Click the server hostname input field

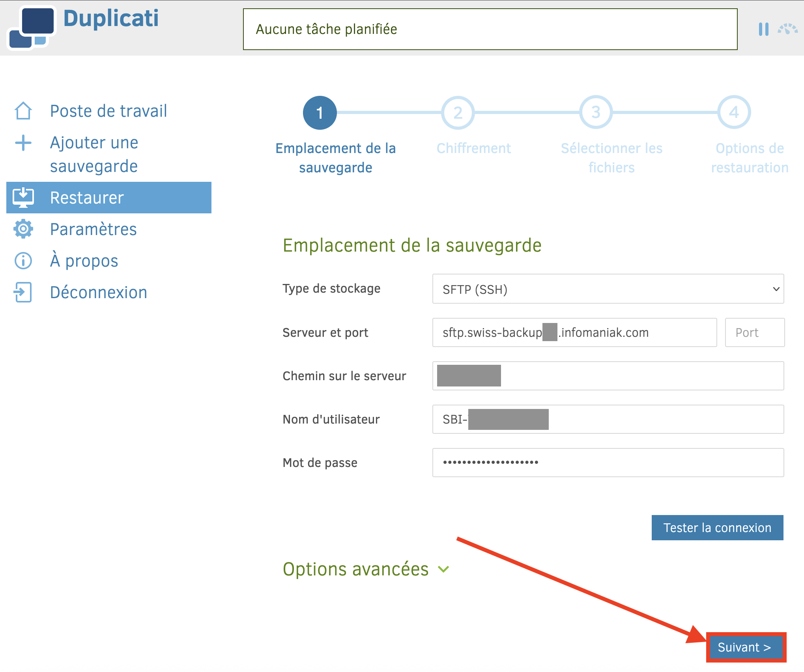pyautogui.click(x=574, y=332)
